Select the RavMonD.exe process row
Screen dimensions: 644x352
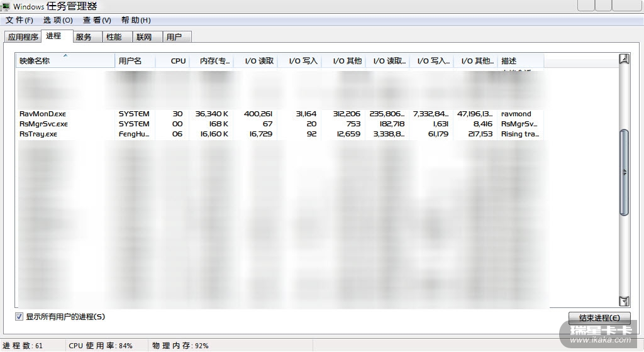click(x=280, y=114)
